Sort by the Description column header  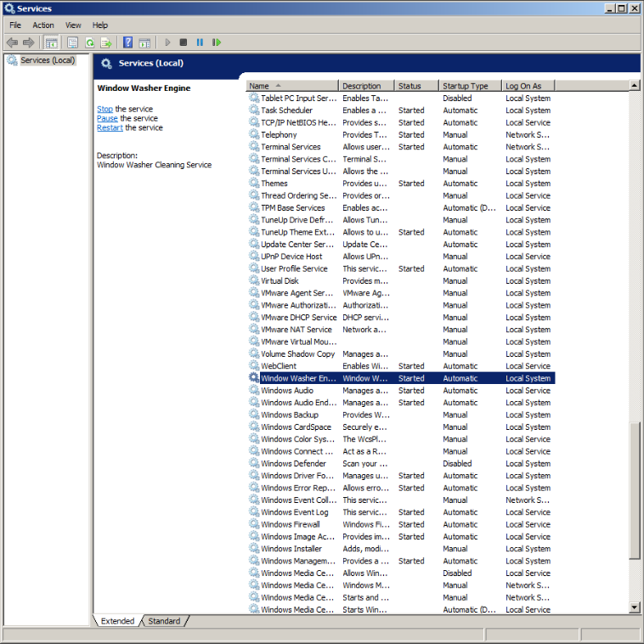point(366,86)
